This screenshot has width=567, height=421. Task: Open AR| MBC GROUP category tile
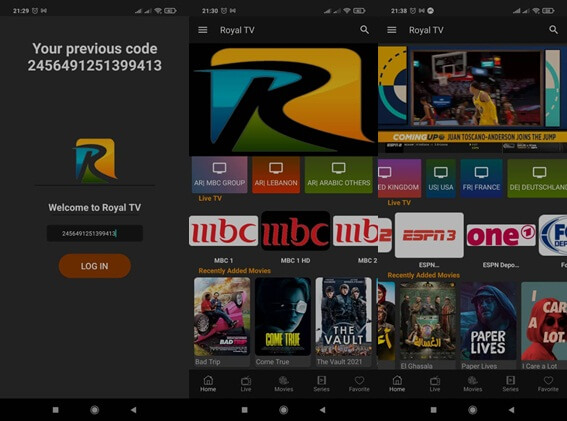219,175
